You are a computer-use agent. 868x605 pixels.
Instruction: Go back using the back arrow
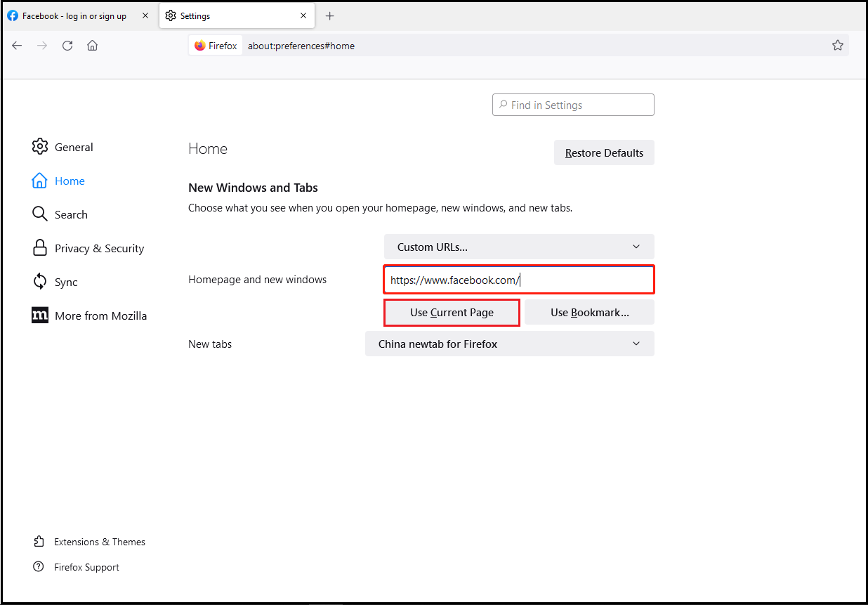pyautogui.click(x=17, y=46)
